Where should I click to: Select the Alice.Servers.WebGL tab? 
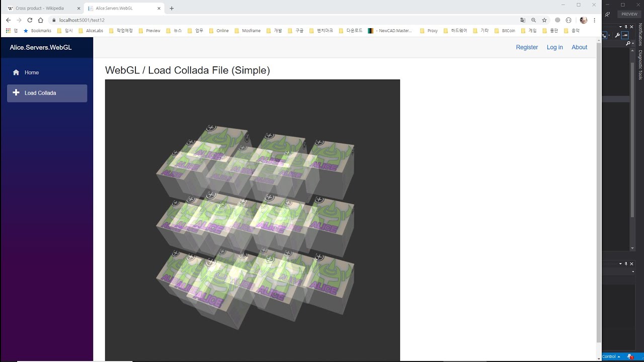[123, 8]
